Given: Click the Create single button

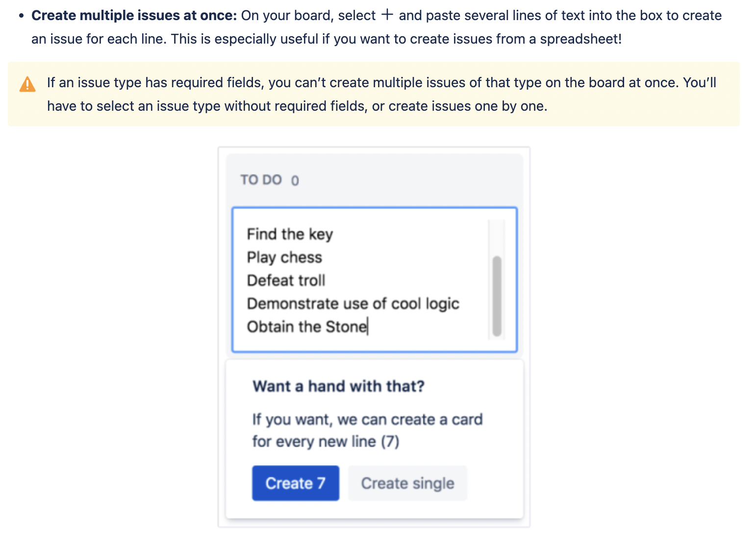Looking at the screenshot, I should click(407, 483).
